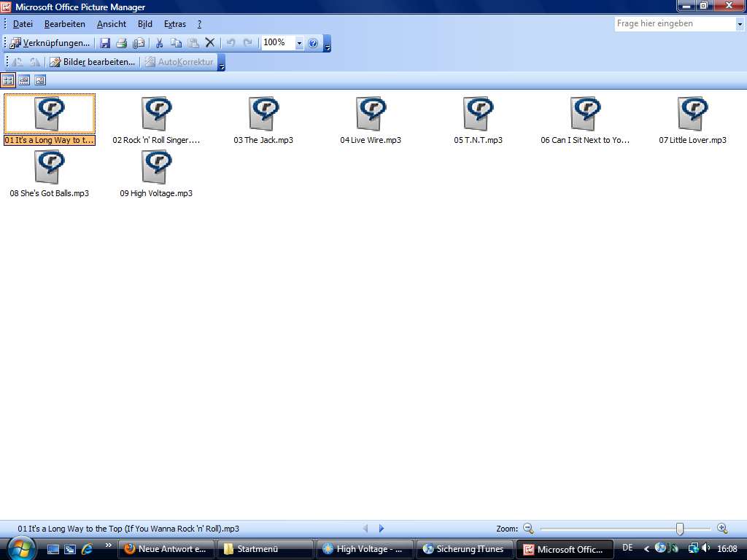Click the rotate left icon
The image size is (747, 560).
pos(18,62)
